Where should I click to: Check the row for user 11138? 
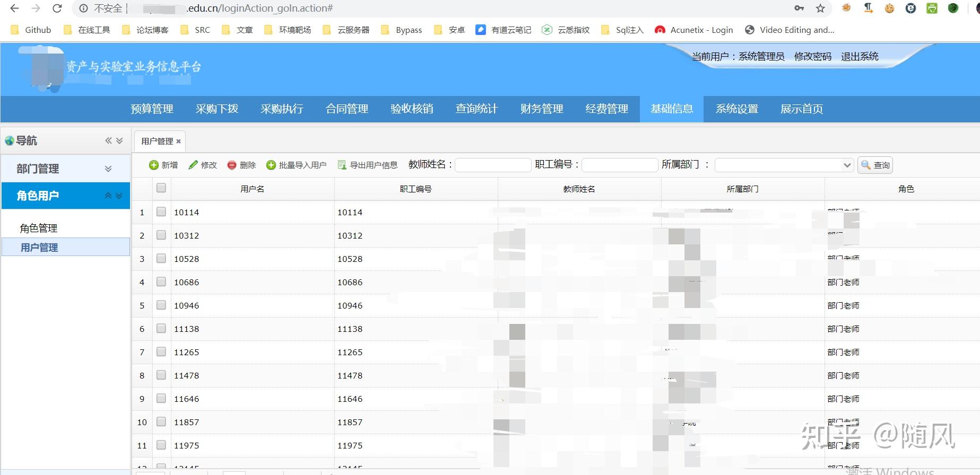tap(161, 328)
